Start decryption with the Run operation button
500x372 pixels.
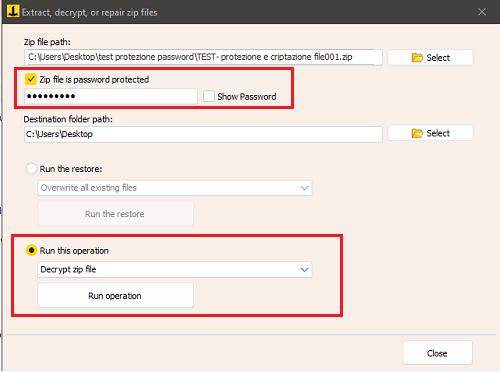coord(115,295)
